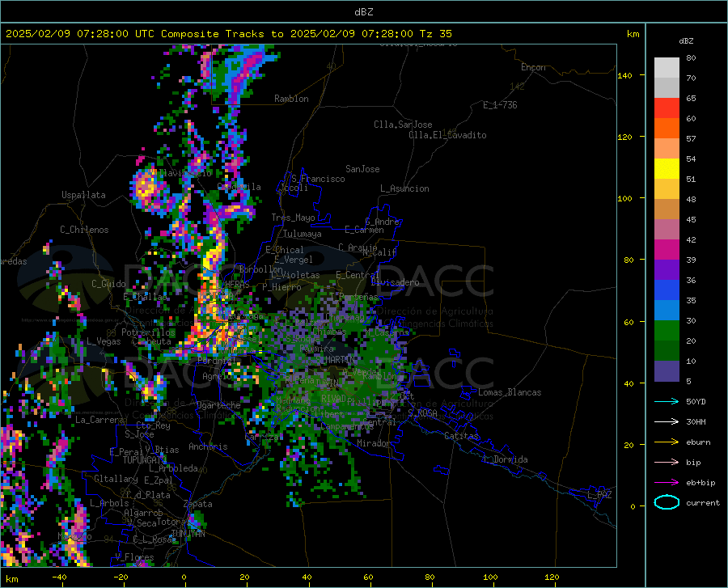Pick the pale orange swatch between 57 and 54
728x588 pixels.
[667, 149]
